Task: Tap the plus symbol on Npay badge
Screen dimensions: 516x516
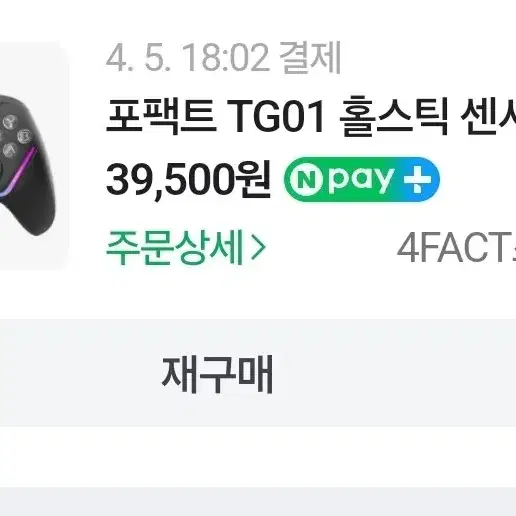Action: coord(417,179)
